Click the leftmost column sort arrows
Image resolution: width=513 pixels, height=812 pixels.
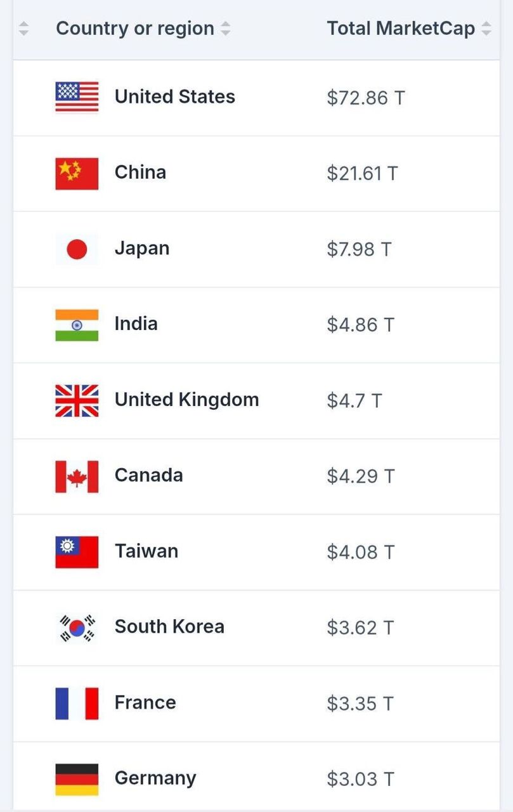click(x=24, y=29)
